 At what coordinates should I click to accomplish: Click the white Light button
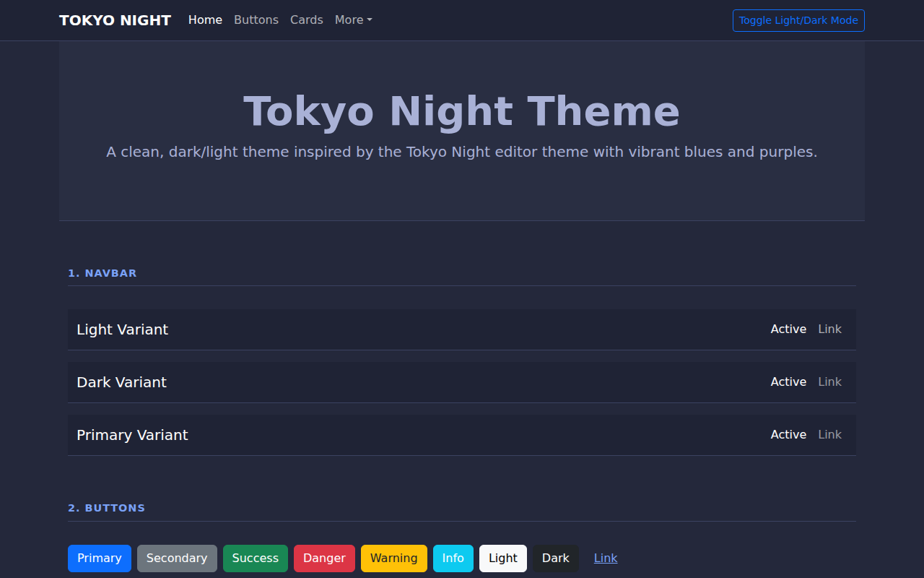click(x=503, y=558)
